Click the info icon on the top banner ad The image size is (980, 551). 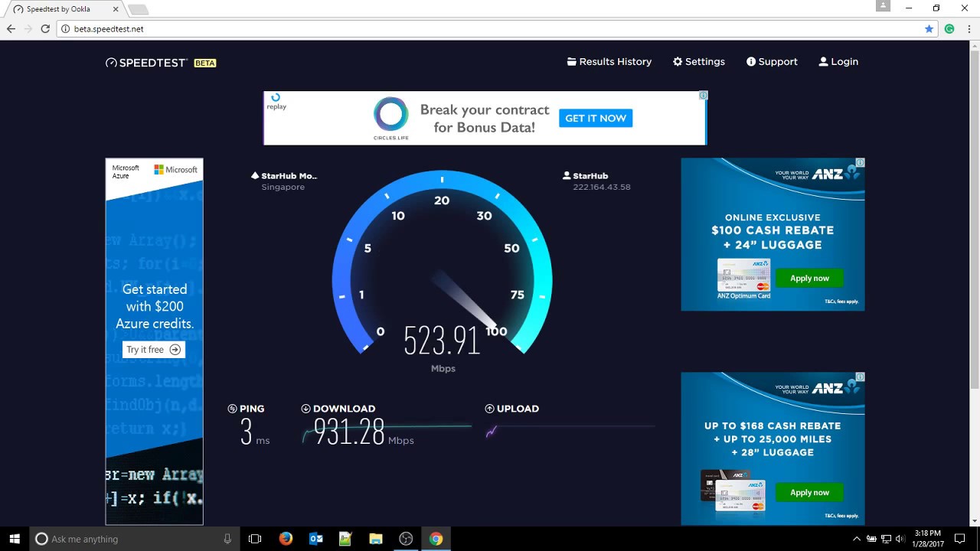(x=703, y=96)
